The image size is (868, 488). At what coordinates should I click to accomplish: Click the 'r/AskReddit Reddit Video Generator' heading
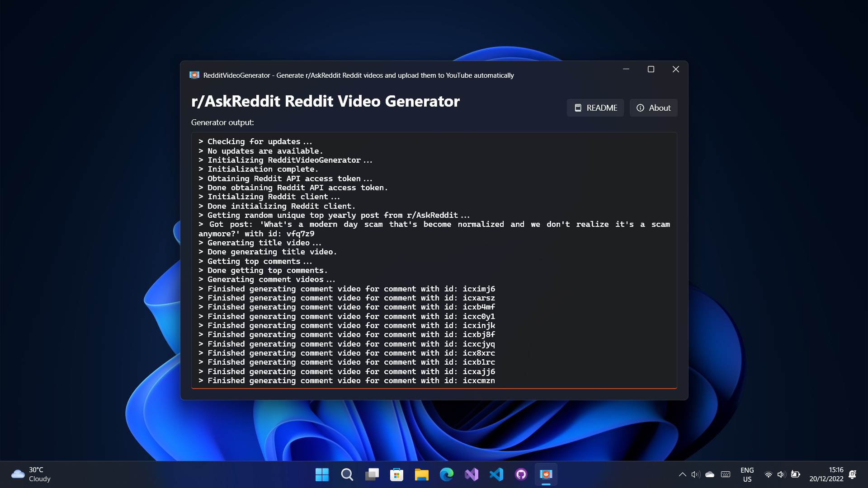(x=325, y=101)
